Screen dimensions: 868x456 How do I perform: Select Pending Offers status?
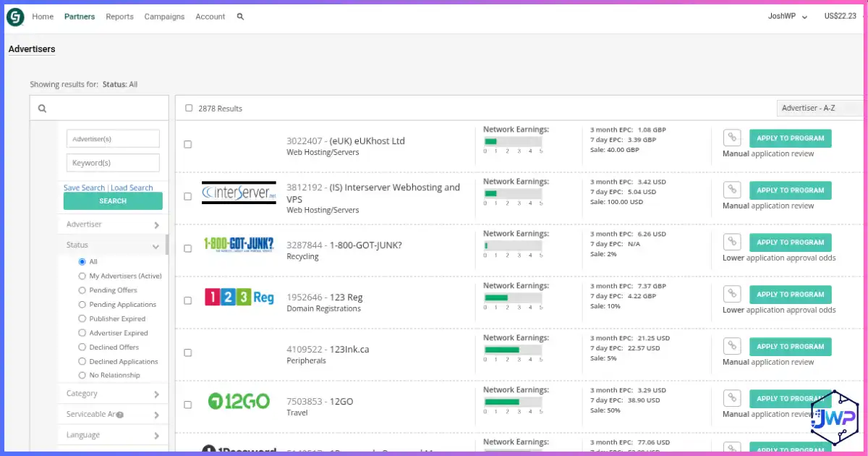pos(82,290)
